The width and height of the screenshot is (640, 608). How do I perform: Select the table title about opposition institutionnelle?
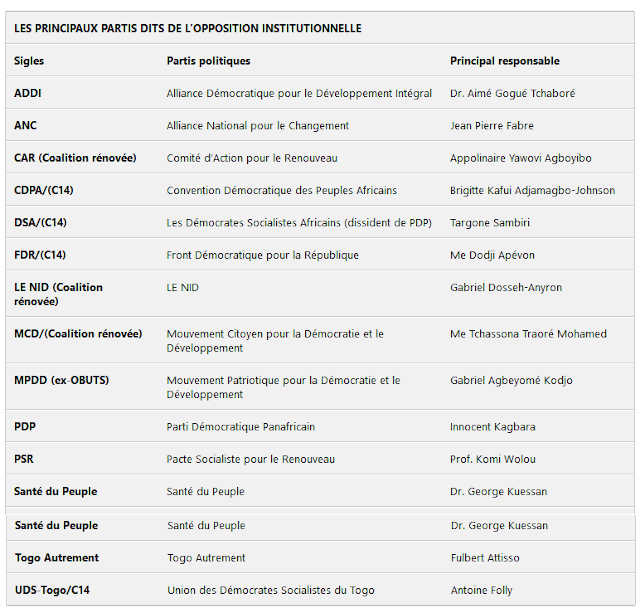pyautogui.click(x=188, y=28)
